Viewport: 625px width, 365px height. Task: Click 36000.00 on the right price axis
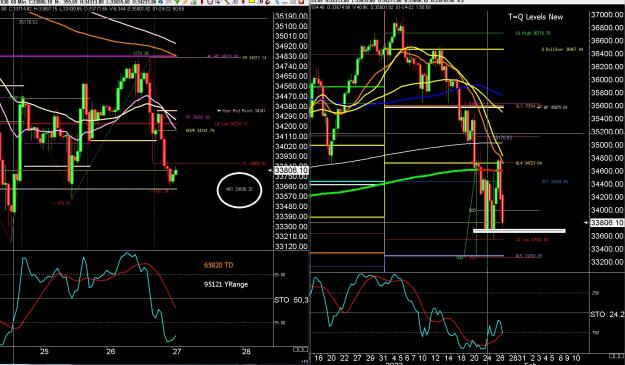[606, 80]
